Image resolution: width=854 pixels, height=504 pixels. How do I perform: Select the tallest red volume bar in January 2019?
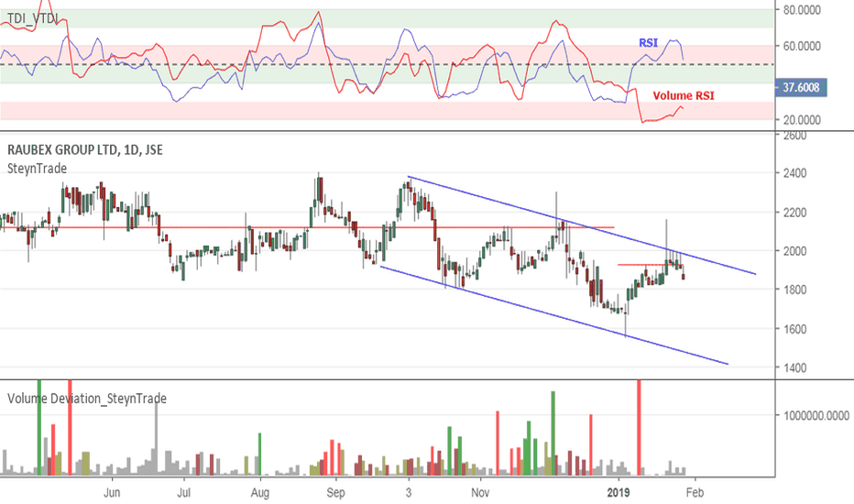(x=639, y=428)
